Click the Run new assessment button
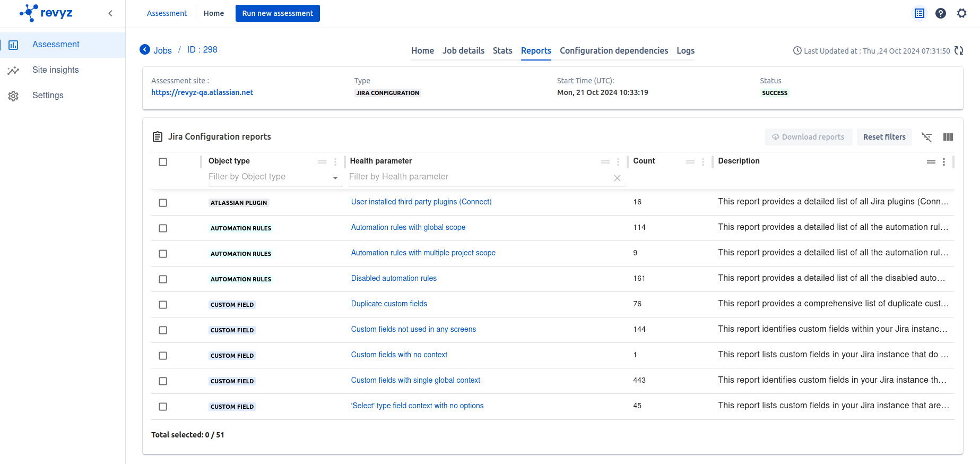This screenshot has width=980, height=464. pyautogui.click(x=277, y=13)
